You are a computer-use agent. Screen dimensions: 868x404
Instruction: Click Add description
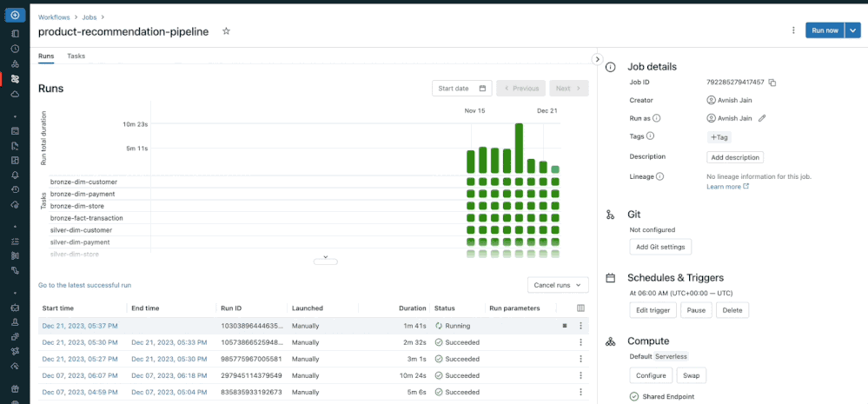(x=735, y=157)
